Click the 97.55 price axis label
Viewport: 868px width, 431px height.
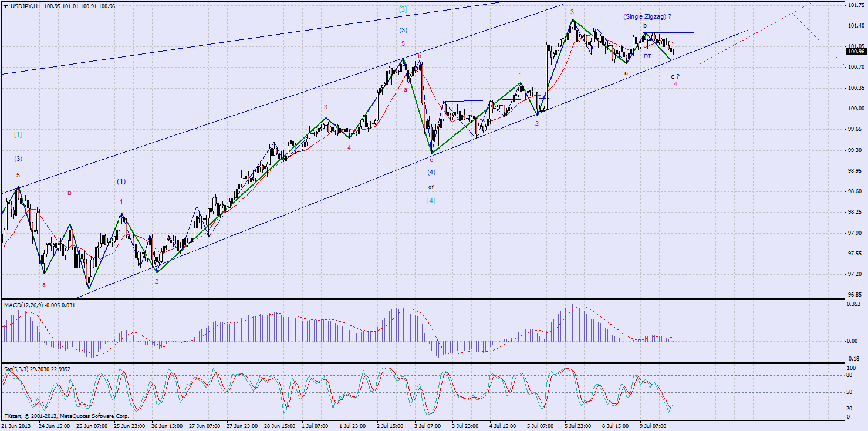(855, 254)
